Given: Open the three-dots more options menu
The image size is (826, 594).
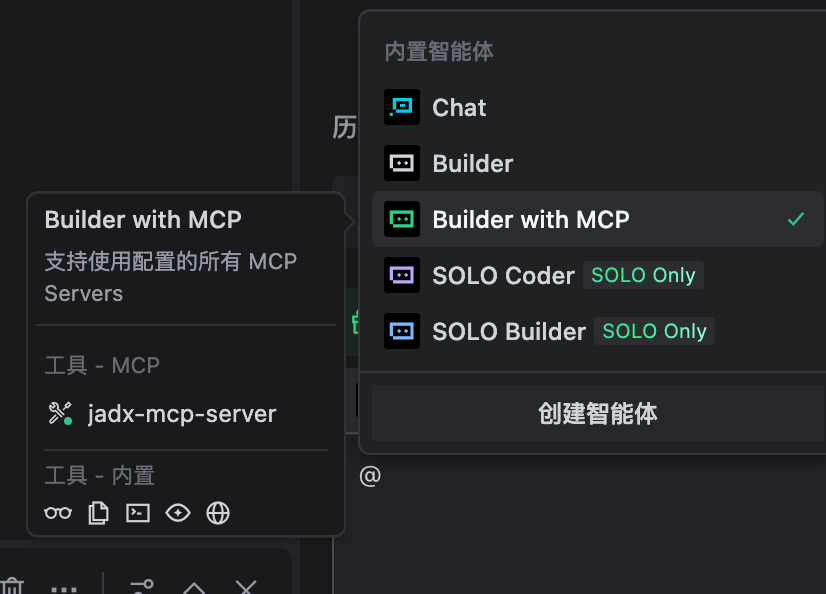Looking at the screenshot, I should point(64,588).
